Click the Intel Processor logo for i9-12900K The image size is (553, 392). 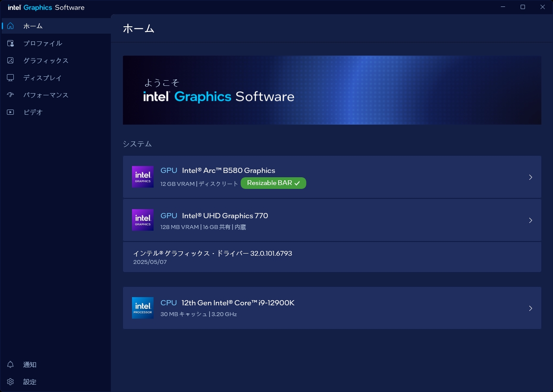143,308
